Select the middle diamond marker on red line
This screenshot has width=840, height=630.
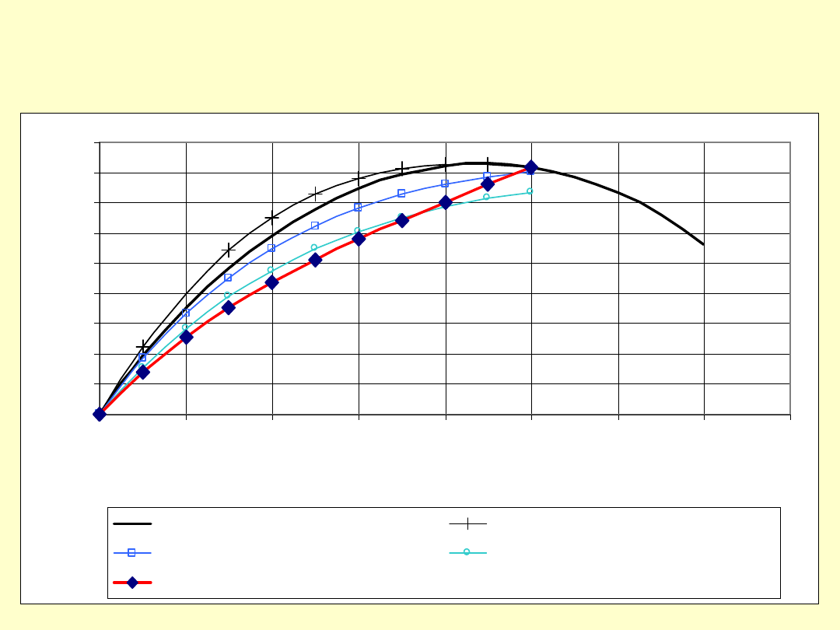pos(315,260)
